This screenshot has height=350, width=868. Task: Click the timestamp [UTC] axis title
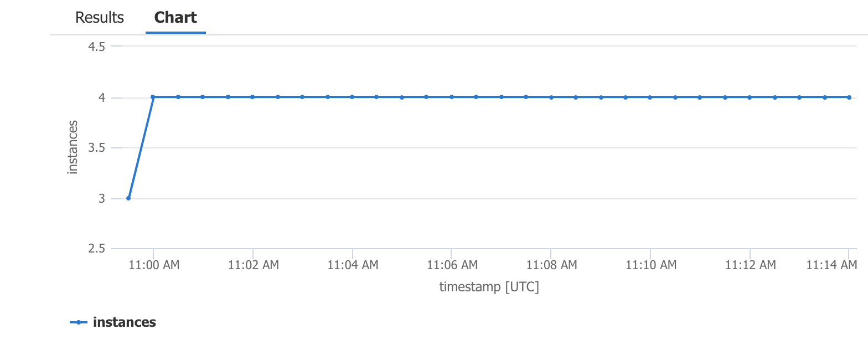click(x=489, y=286)
